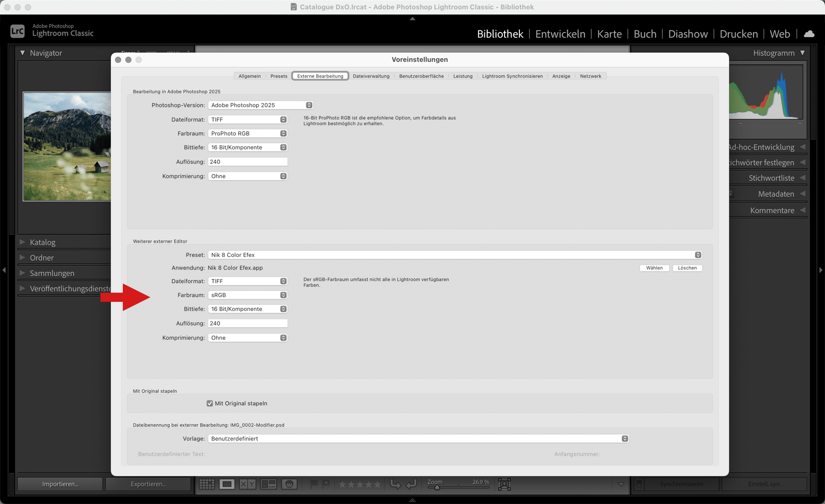The image size is (825, 504).
Task: Open external editor Dateiformat dropdown
Action: [x=247, y=281]
